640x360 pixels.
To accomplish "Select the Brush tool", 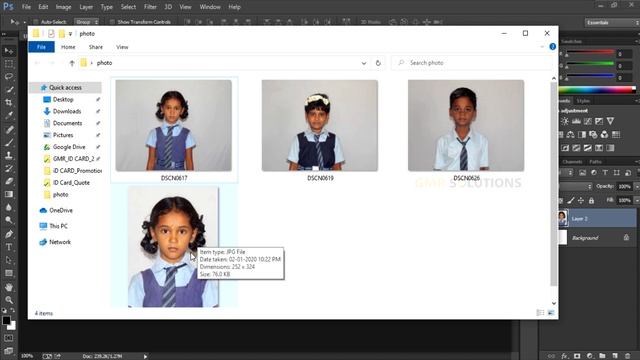I will click(x=9, y=142).
